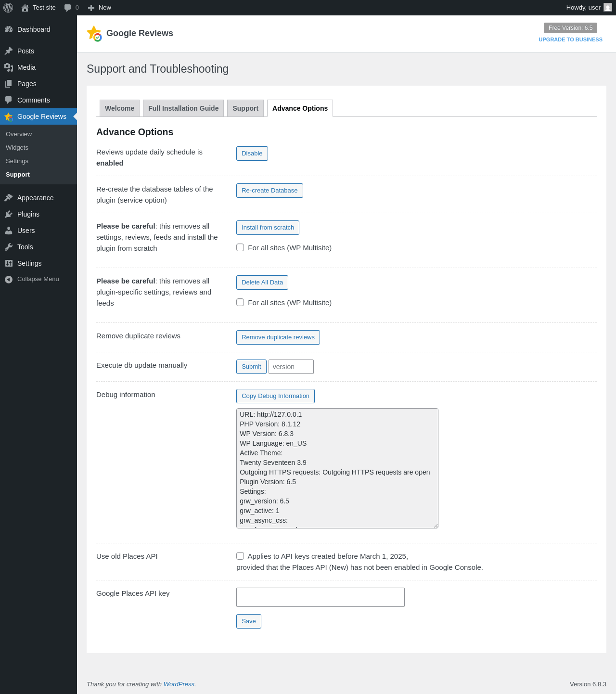Open the Test site home icon
This screenshot has width=616, height=694.
tap(25, 8)
